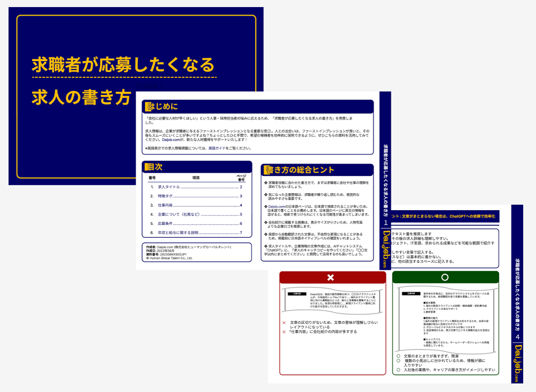Click the hint starting 求職者目線に合わせた書き方で
This screenshot has height=392, width=536.
point(317,184)
